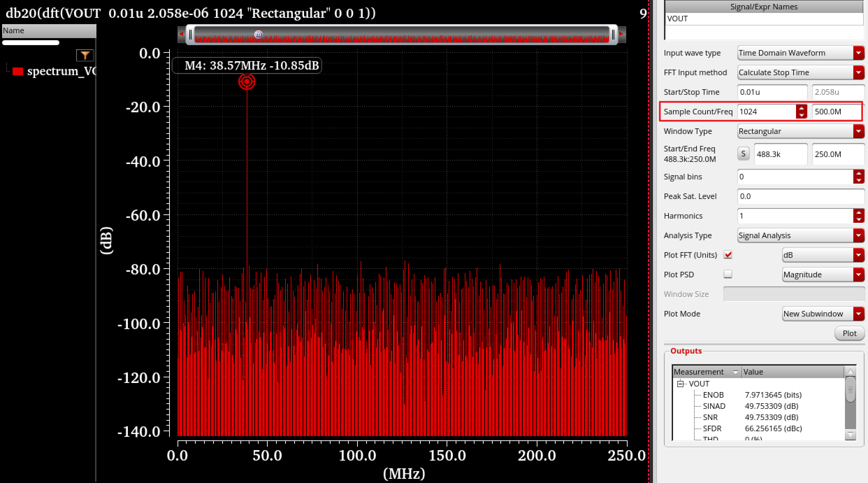Click the Start Time 0.01u input field
The width and height of the screenshot is (868, 483).
pyautogui.click(x=772, y=92)
